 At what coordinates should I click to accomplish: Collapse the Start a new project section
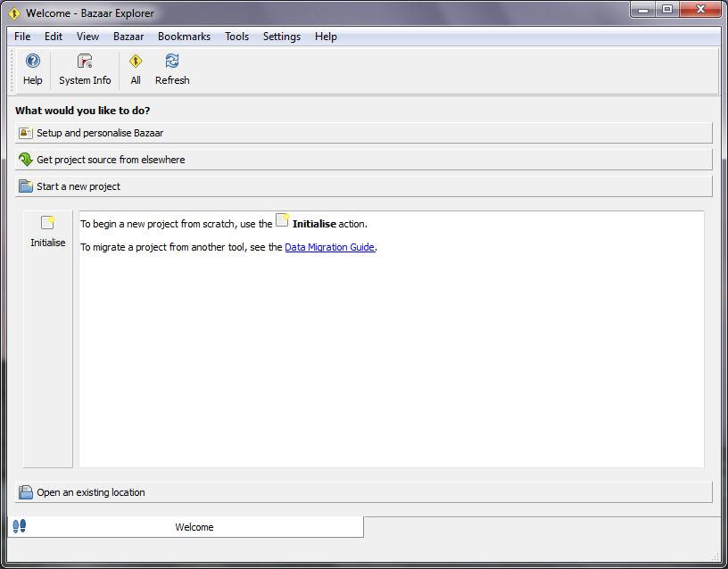(x=363, y=186)
